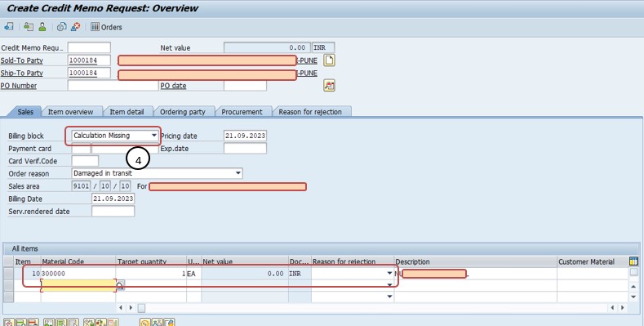The image size is (644, 326).
Task: Click the Material Code cell 300000
Action: point(78,274)
